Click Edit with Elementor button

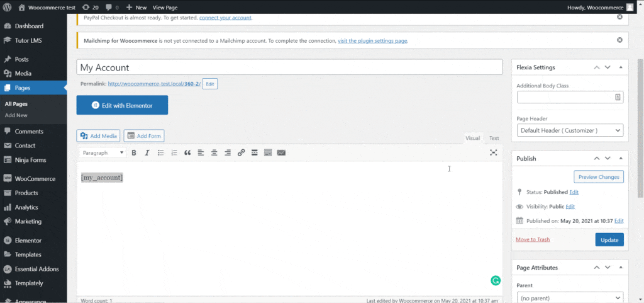(122, 105)
